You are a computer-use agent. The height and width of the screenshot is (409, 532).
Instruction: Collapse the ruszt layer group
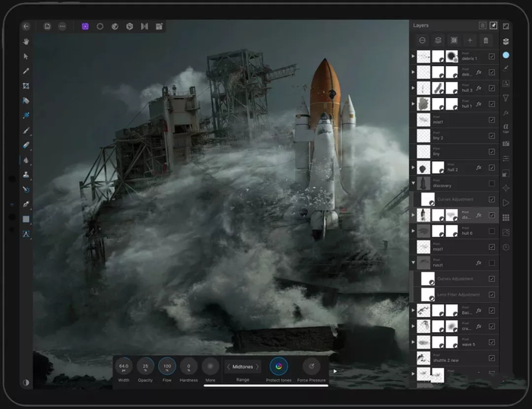coord(413,262)
